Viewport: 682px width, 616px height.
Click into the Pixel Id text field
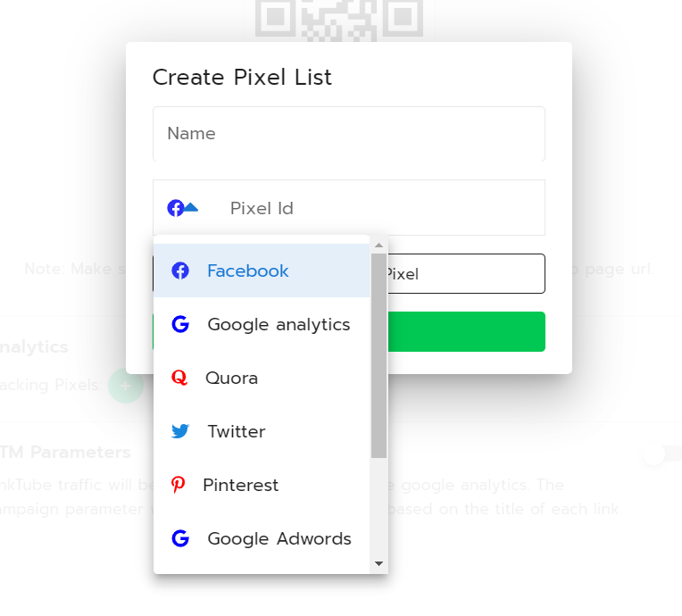[385, 208]
